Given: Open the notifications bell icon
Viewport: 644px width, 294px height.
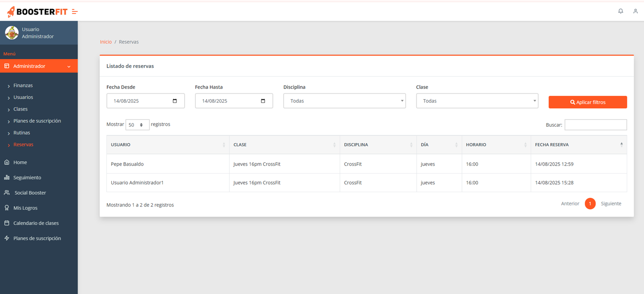Looking at the screenshot, I should [621, 11].
